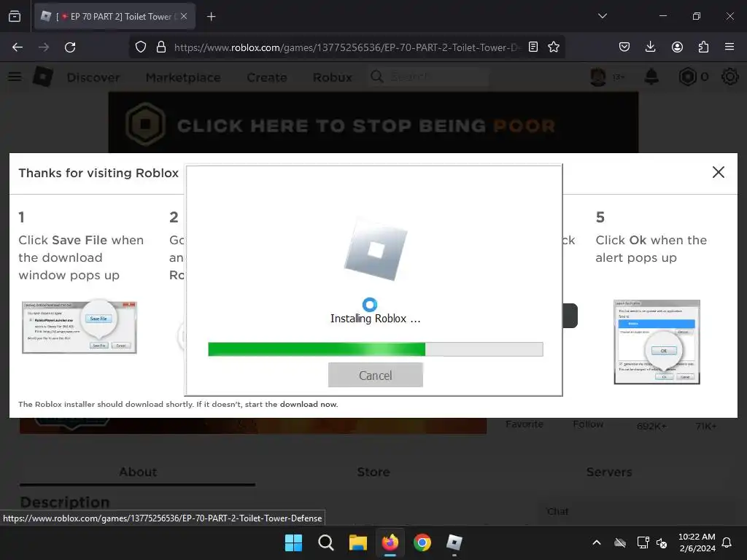Go forward one page
Image resolution: width=747 pixels, height=560 pixels.
(x=44, y=47)
